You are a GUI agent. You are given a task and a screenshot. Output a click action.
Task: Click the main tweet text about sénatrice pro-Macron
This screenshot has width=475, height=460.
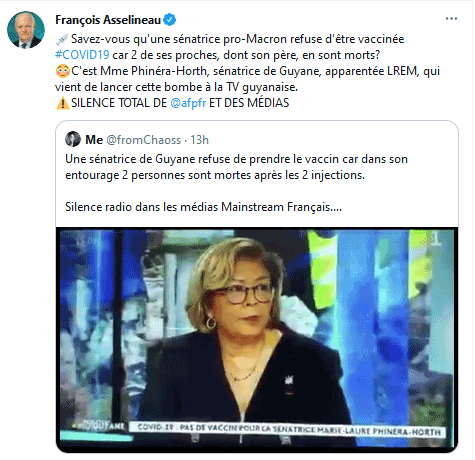[247, 71]
